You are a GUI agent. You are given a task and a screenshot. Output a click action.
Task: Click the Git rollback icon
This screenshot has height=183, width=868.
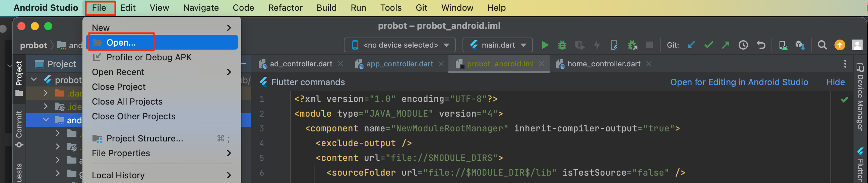pos(761,45)
